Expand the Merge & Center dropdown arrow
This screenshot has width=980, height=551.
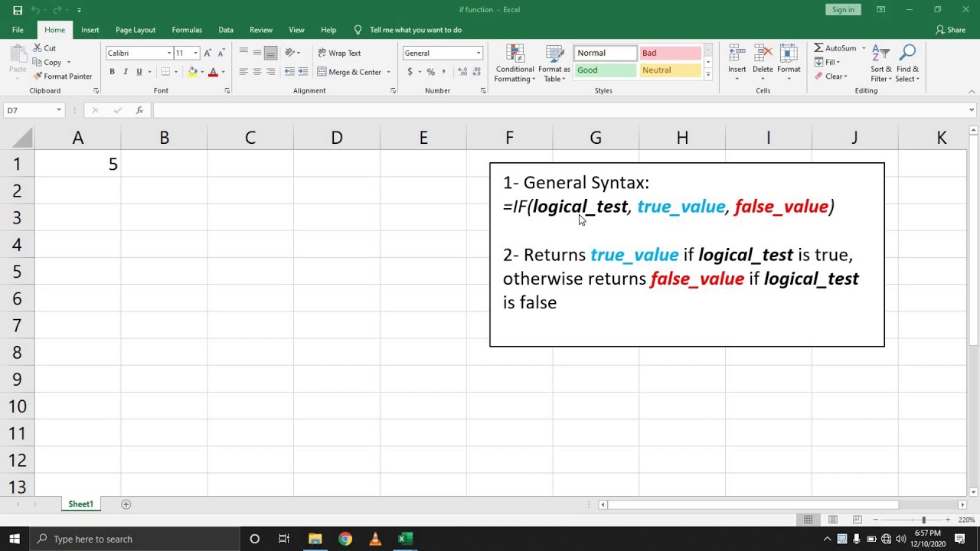tap(388, 72)
